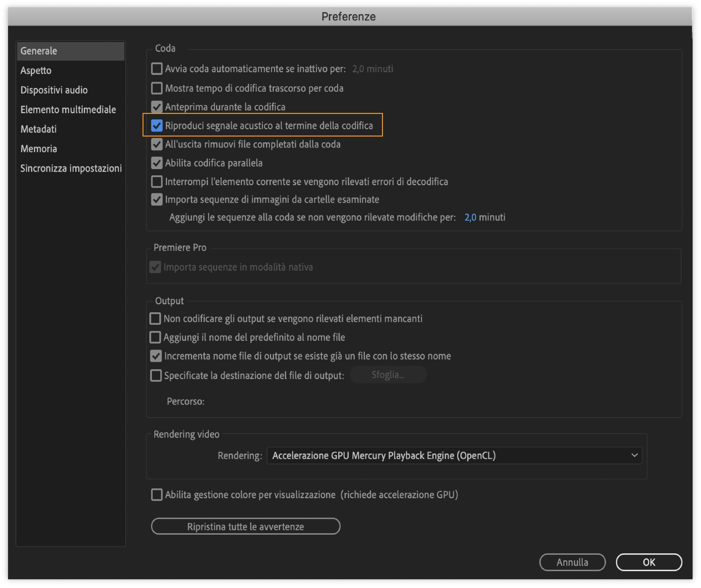Uncheck 'Anteprima durante la codifica'
The width and height of the screenshot is (701, 588).
pyautogui.click(x=157, y=107)
